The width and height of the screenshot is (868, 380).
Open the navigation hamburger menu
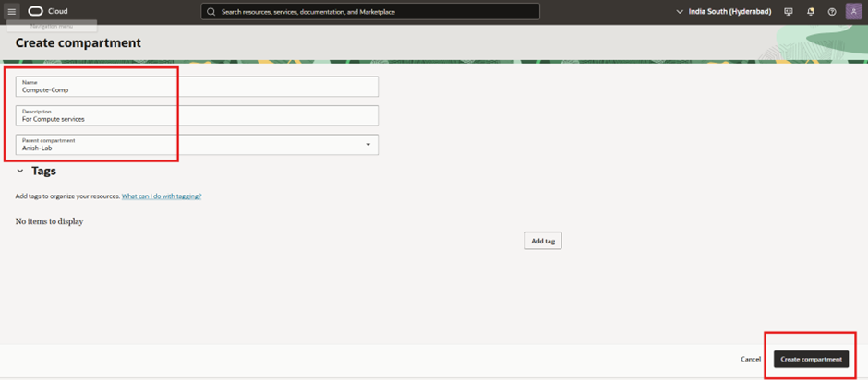12,11
